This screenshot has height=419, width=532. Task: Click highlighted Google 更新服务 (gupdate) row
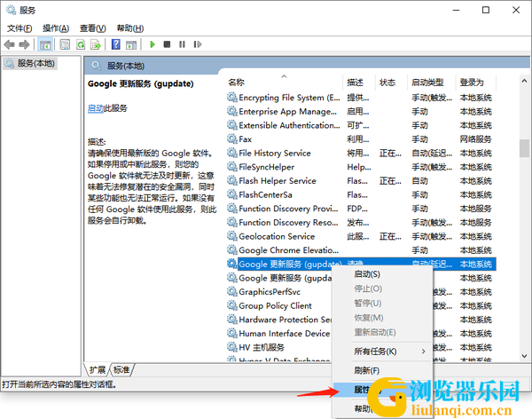point(361,264)
